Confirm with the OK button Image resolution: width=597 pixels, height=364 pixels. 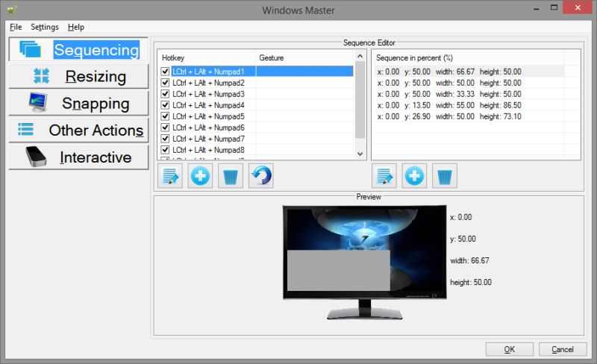pos(510,349)
